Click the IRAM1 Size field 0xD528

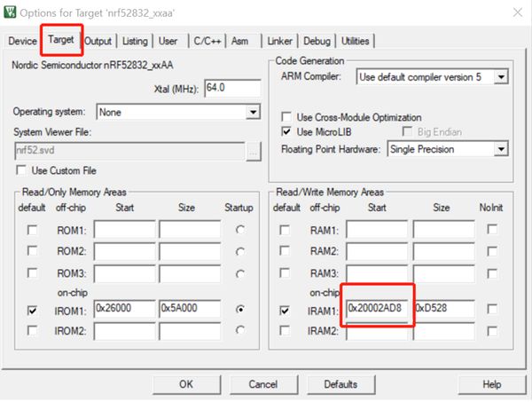coord(444,309)
